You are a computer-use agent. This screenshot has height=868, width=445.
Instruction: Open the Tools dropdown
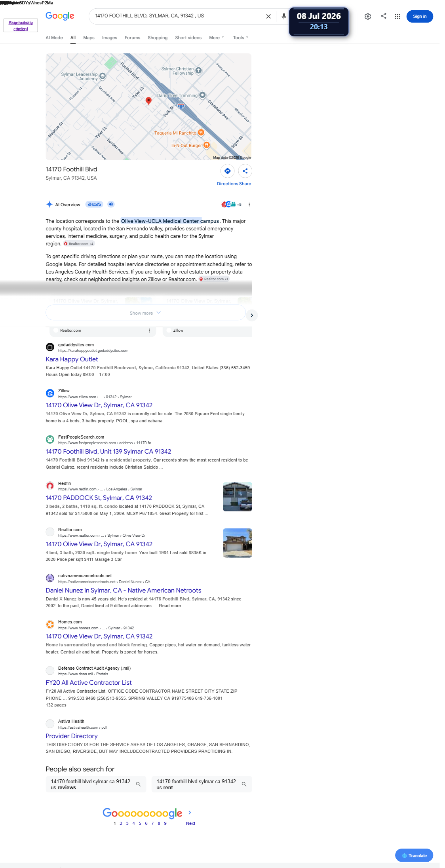[241, 38]
